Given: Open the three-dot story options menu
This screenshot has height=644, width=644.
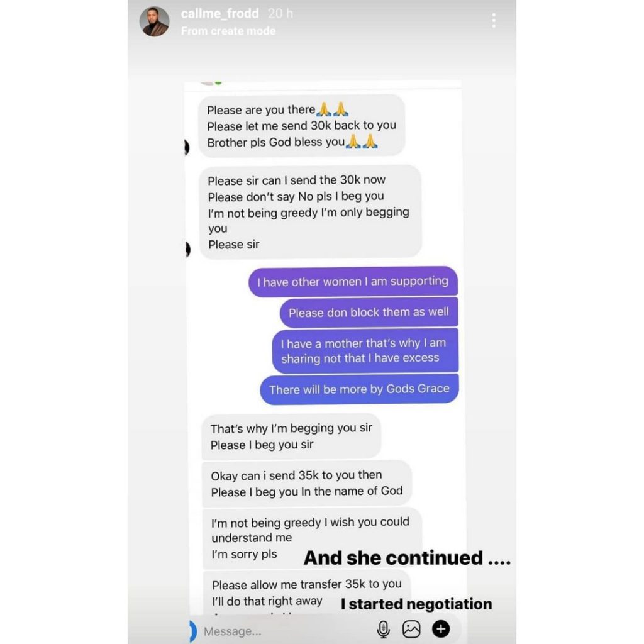Looking at the screenshot, I should [494, 21].
